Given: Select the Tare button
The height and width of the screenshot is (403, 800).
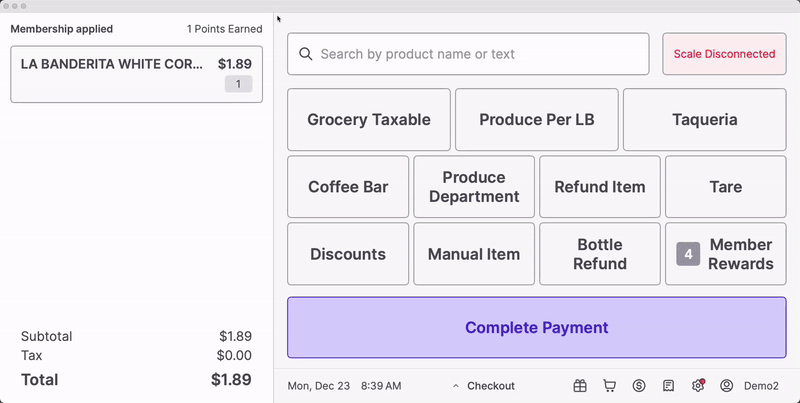Looking at the screenshot, I should [726, 187].
